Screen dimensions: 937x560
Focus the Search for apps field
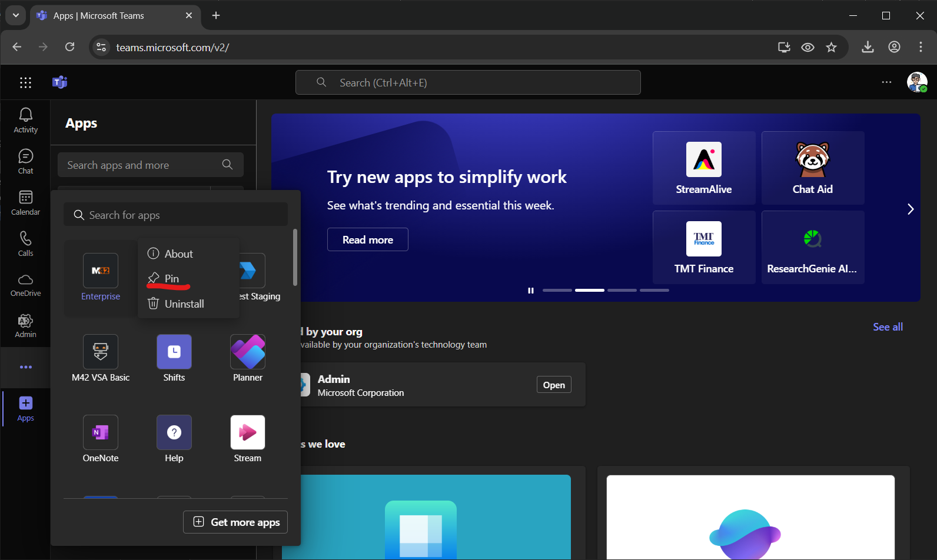pyautogui.click(x=175, y=215)
